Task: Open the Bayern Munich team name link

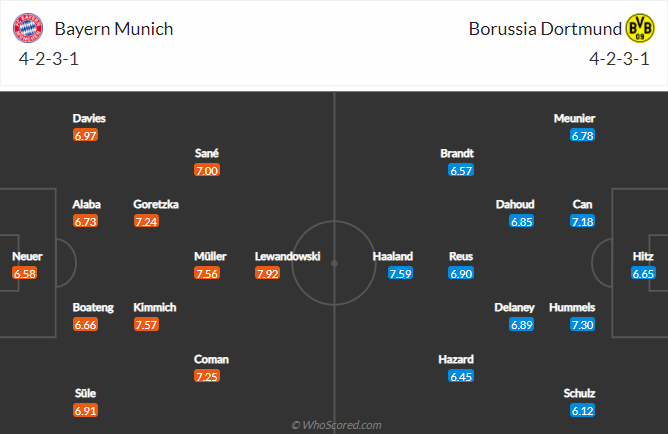Action: pyautogui.click(x=115, y=28)
